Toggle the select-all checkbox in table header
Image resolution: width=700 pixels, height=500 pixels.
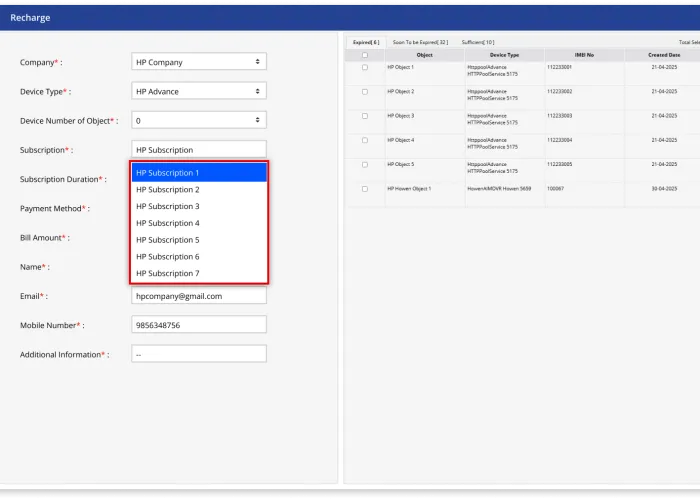tap(365, 55)
